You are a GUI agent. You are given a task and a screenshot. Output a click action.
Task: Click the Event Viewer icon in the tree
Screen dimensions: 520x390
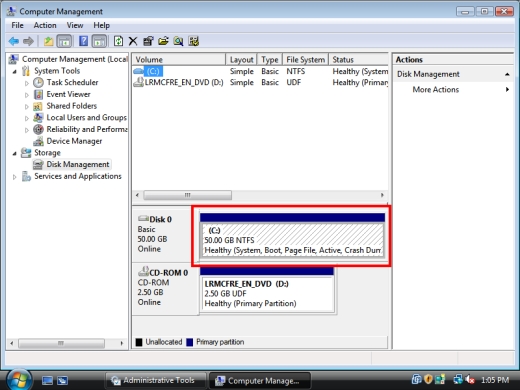(38, 94)
